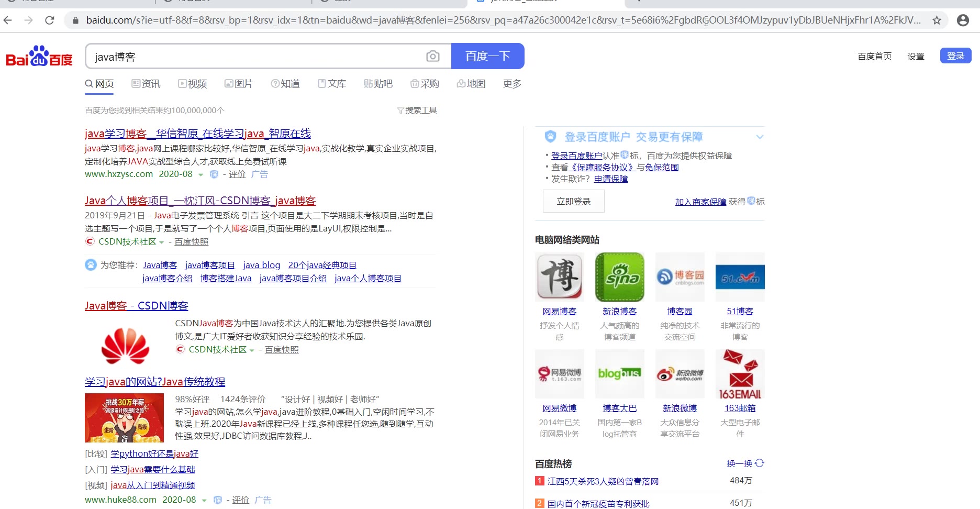Open the 新浪博客 Sina site icon
This screenshot has height=509, width=980.
619,277
